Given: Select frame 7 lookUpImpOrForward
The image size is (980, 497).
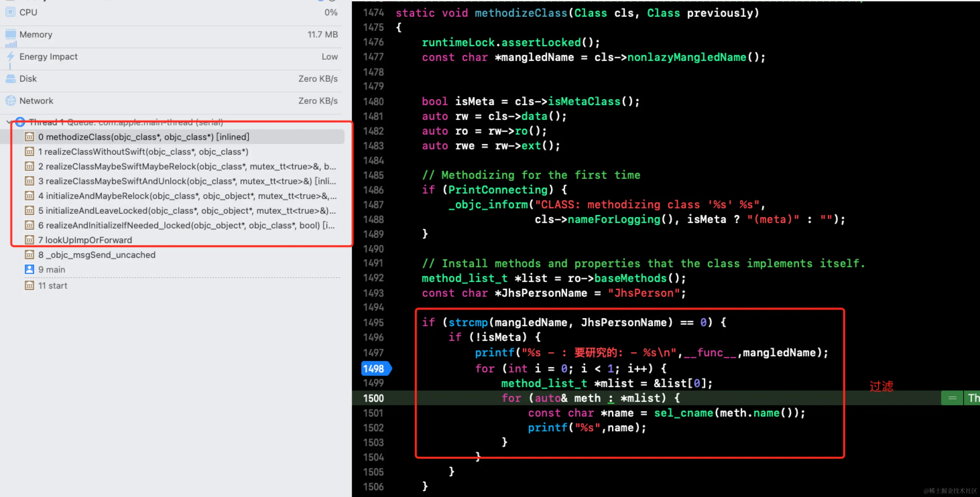Looking at the screenshot, I should [x=85, y=240].
